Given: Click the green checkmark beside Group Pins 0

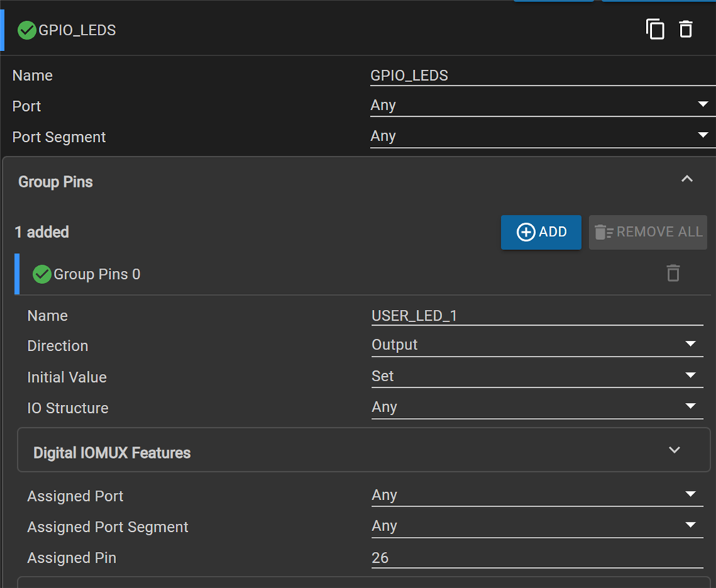Looking at the screenshot, I should 42,274.
